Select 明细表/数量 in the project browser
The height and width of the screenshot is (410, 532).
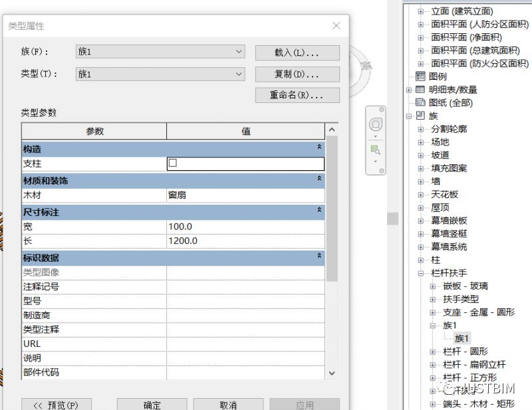pos(453,90)
